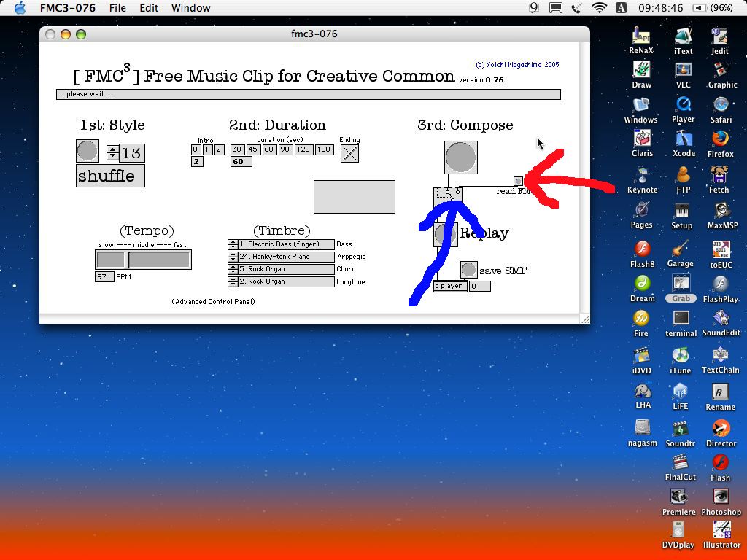The image size is (747, 560).
Task: Click the gray Style bang button
Action: tap(88, 151)
